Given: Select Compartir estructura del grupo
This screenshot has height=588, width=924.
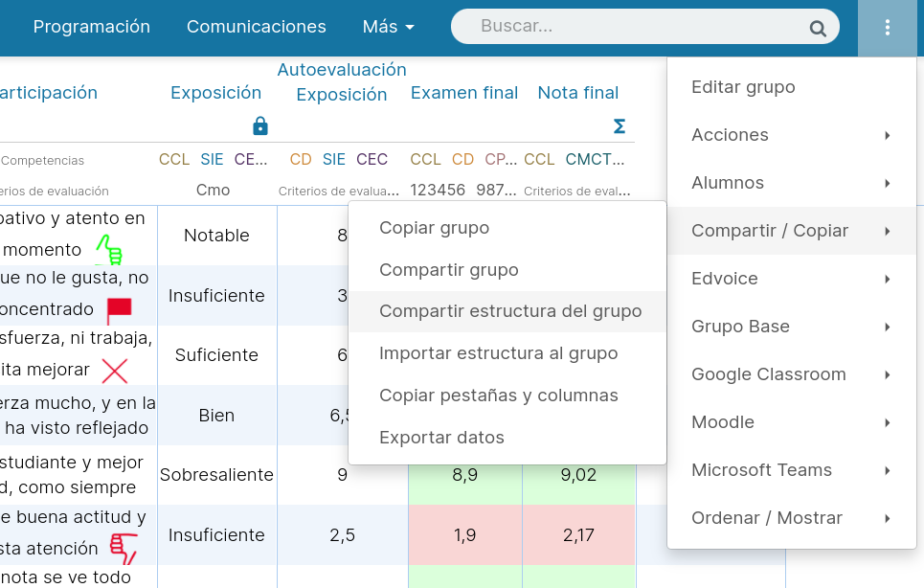Looking at the screenshot, I should 507,311.
